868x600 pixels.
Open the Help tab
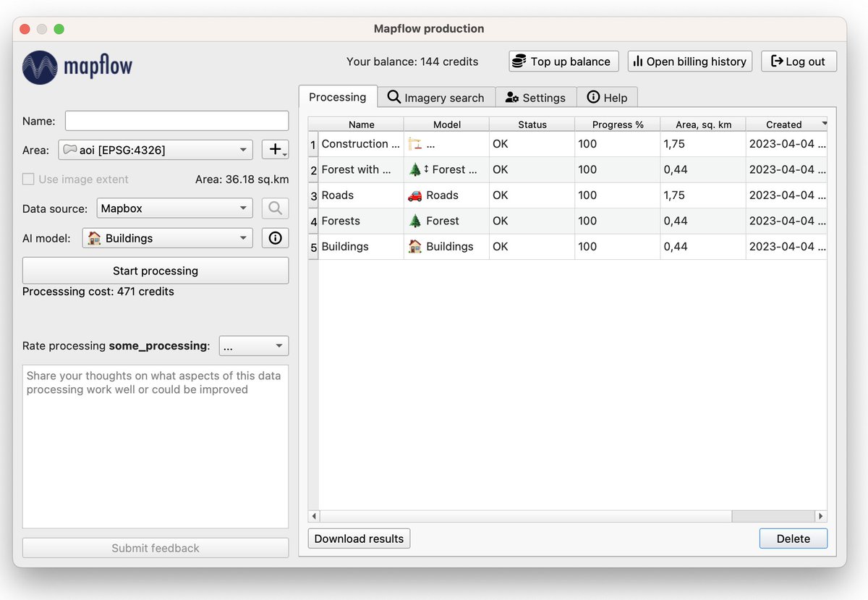(607, 98)
